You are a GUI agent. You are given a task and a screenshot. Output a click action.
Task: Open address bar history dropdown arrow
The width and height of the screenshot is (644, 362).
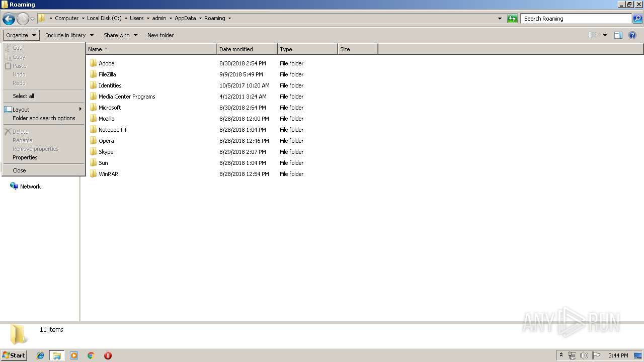click(500, 19)
